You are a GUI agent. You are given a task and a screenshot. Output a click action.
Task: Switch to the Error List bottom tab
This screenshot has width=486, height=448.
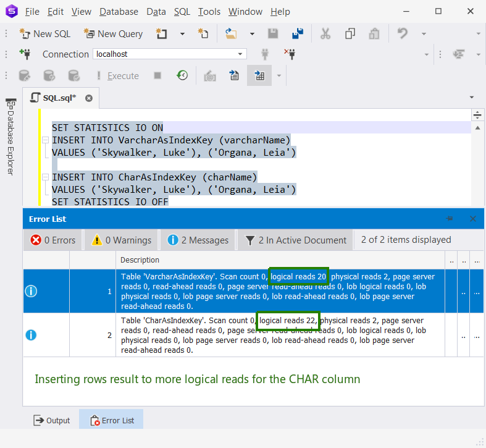point(111,420)
